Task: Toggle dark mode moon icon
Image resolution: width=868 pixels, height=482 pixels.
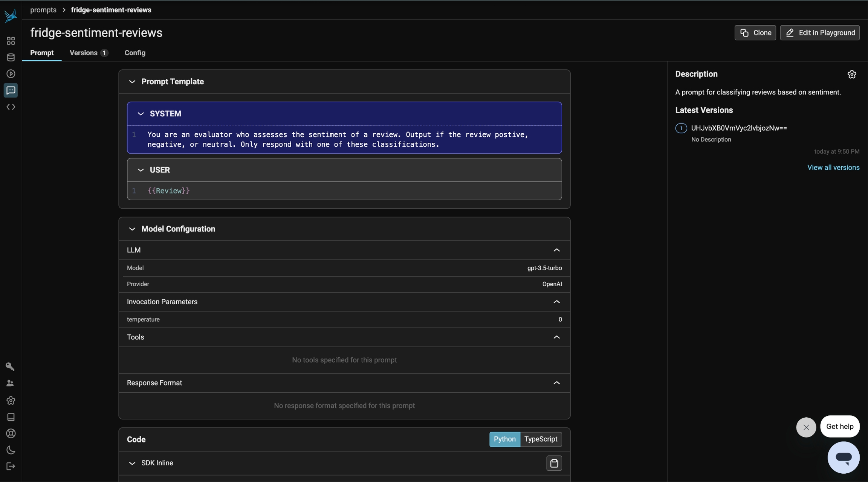Action: click(11, 450)
